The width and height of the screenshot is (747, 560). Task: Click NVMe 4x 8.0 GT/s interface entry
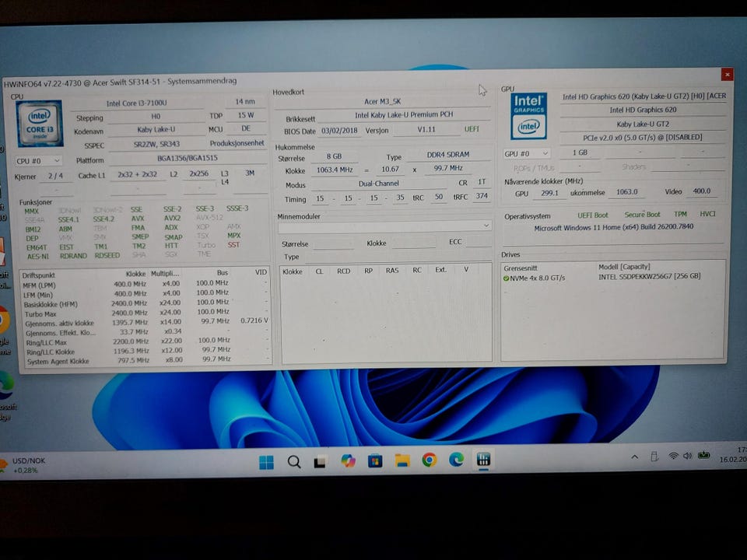[538, 278]
